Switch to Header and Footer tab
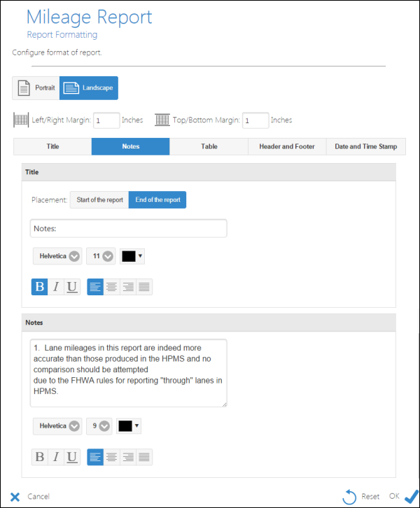This screenshot has width=420, height=508. point(287,146)
